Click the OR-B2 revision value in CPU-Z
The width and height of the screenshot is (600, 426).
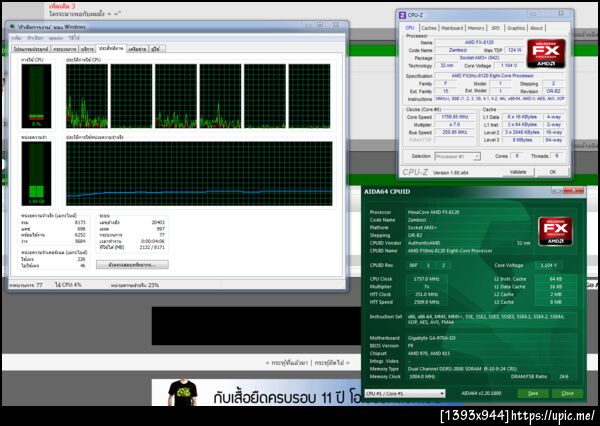(553, 91)
